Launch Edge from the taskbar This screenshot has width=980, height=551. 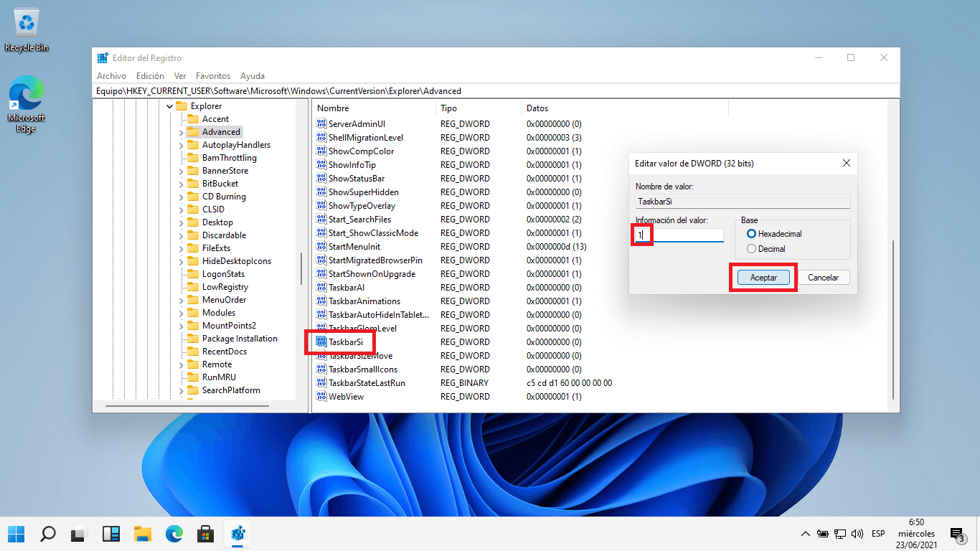(174, 534)
